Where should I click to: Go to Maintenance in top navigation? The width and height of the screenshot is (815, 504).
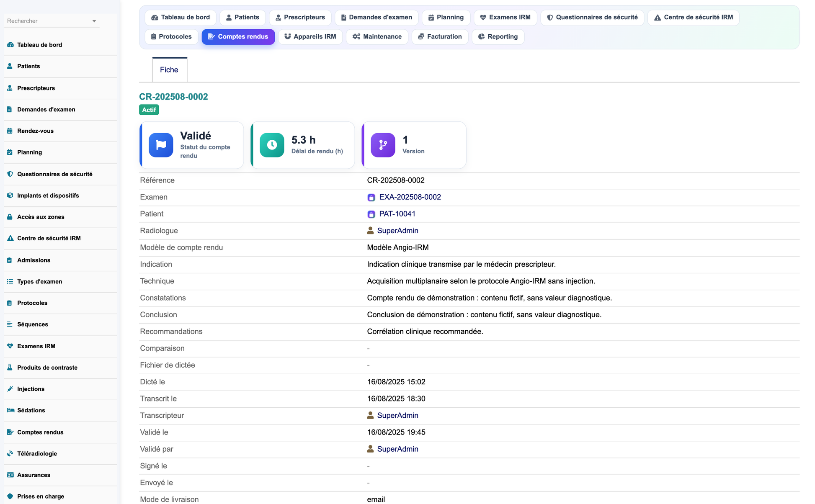coord(377,37)
